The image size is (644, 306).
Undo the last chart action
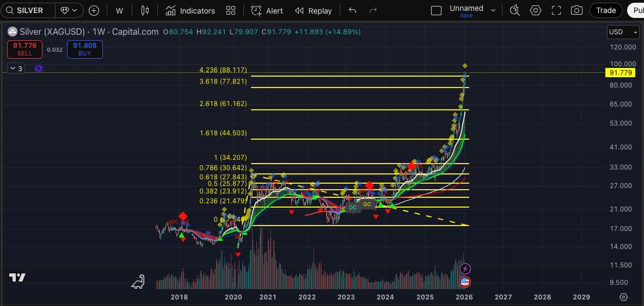pyautogui.click(x=352, y=10)
